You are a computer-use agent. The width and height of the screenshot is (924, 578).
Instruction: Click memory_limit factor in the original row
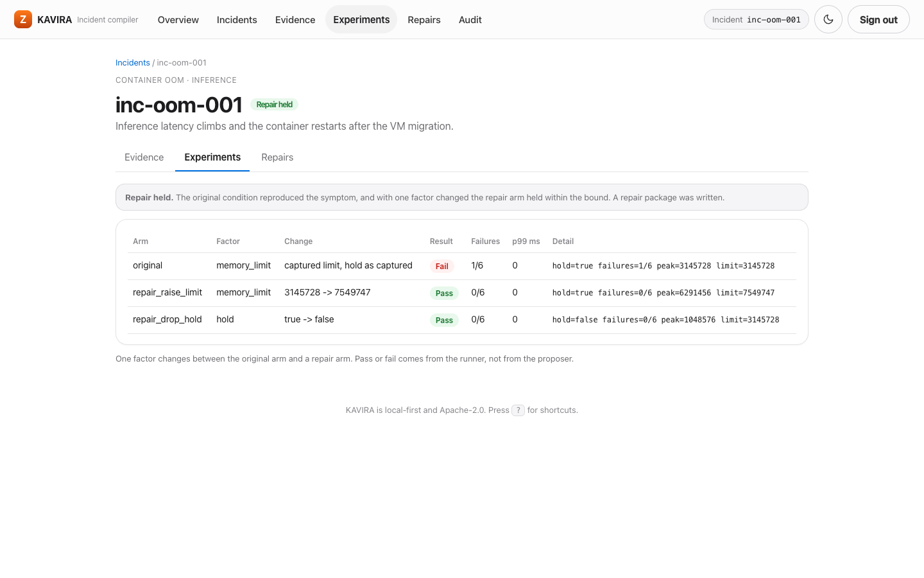[244, 265]
